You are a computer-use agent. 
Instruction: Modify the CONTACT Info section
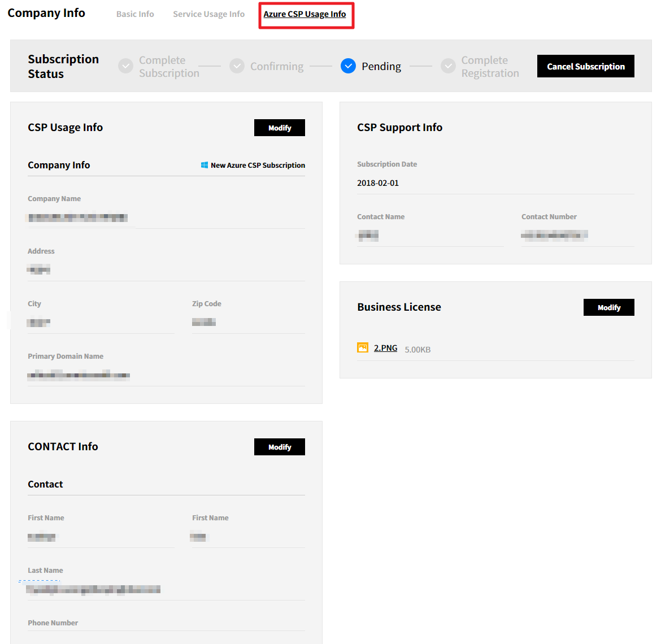tap(279, 447)
